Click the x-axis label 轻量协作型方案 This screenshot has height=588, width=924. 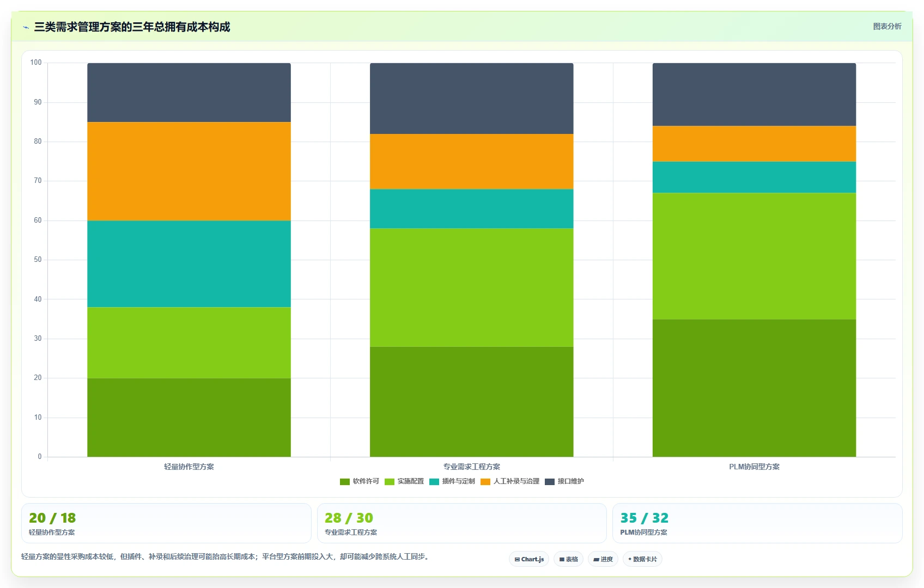(x=189, y=467)
